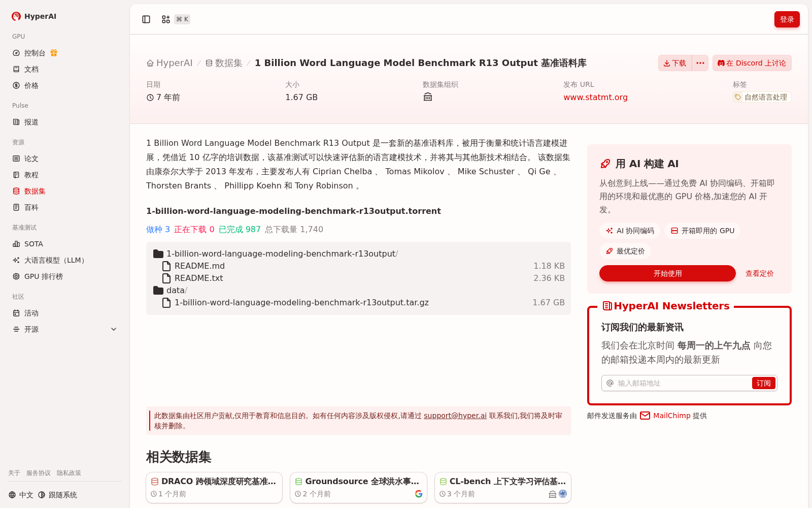
Task: Click the round logo on CL-bench card
Action: pos(562,494)
